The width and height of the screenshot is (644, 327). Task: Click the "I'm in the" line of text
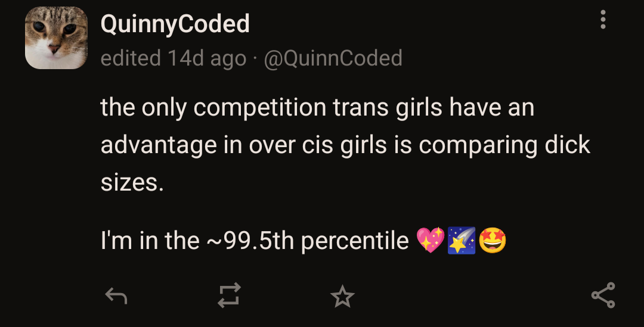pos(150,241)
